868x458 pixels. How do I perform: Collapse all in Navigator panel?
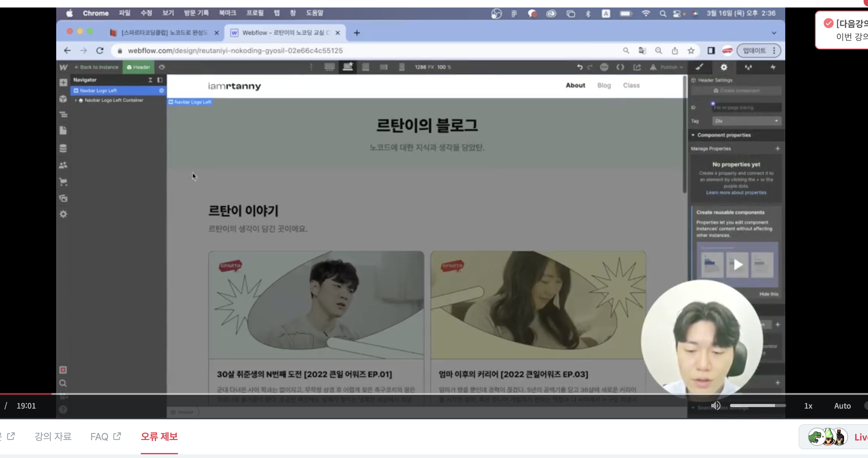coord(150,80)
